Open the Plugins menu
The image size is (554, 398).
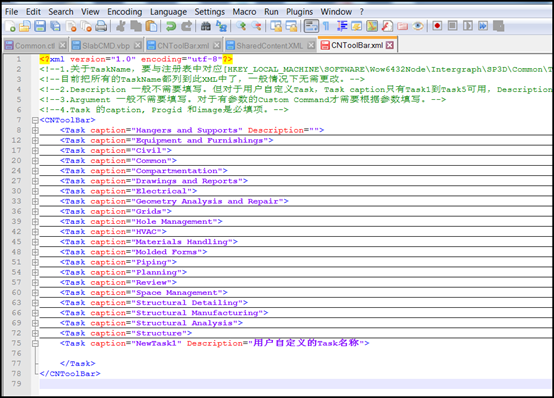point(300,12)
